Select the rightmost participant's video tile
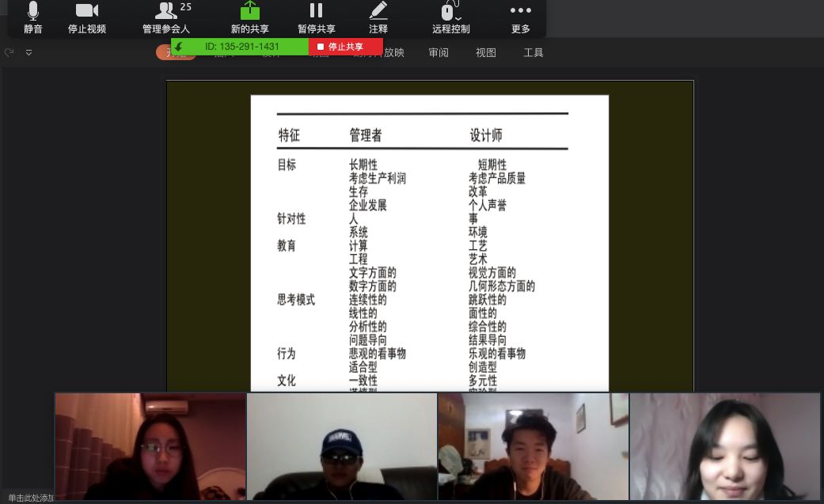 tap(724, 447)
